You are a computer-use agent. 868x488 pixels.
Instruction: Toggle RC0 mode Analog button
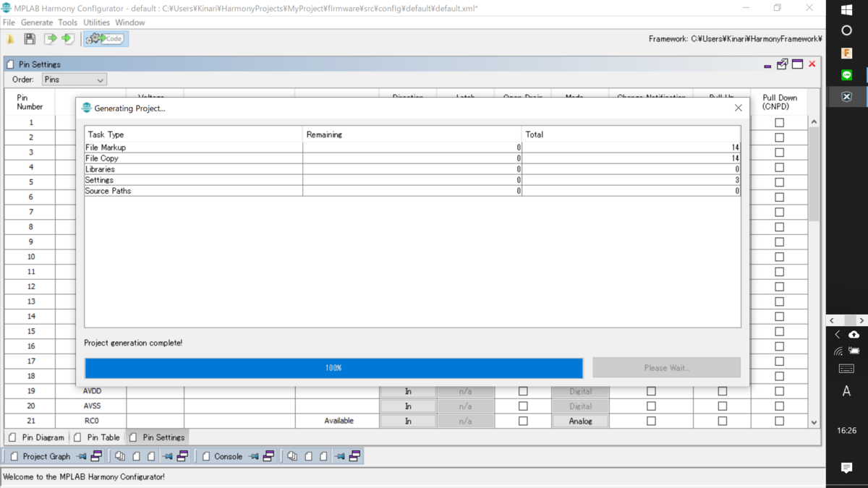coord(580,421)
